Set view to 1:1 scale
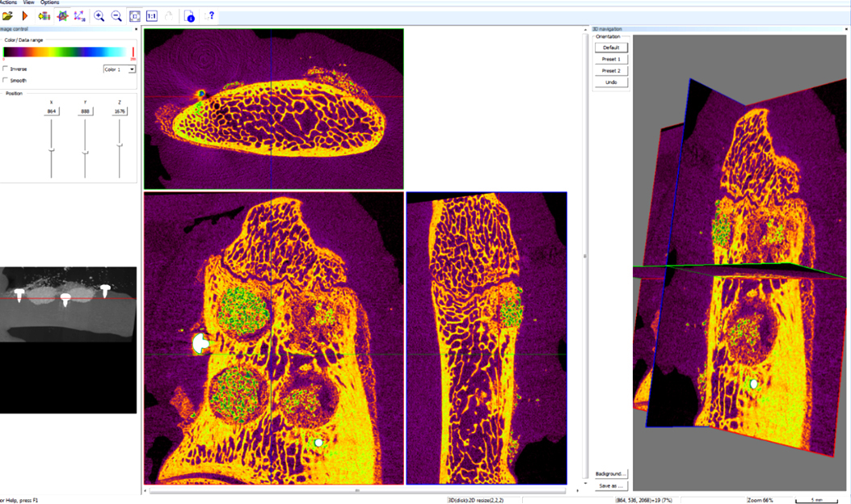This screenshot has height=504, width=851. 151,15
